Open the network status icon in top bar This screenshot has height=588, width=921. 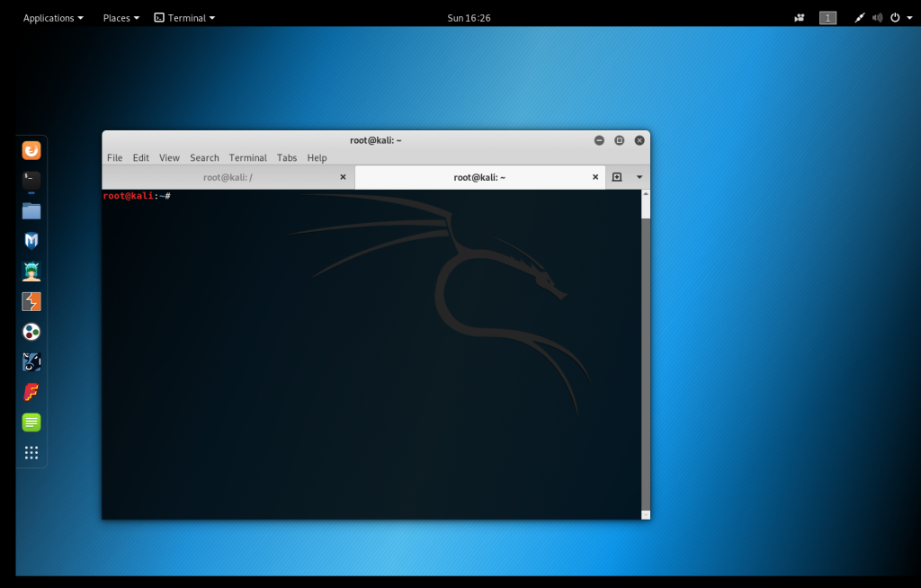(859, 18)
